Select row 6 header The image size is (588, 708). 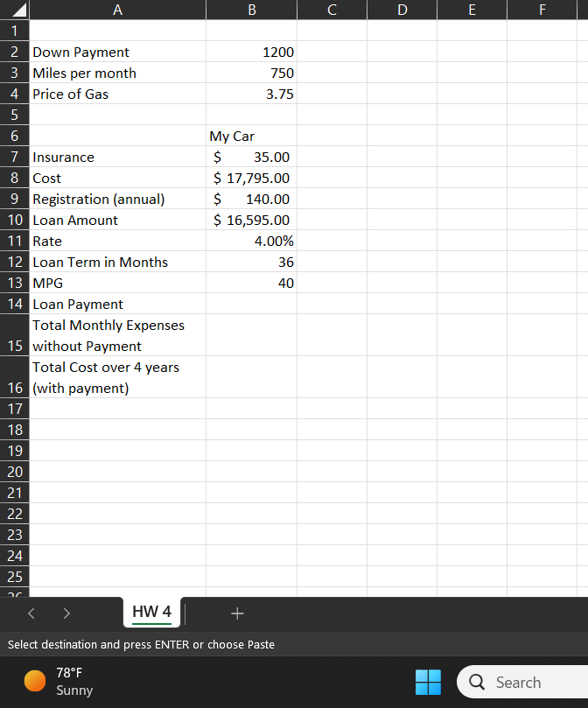point(15,136)
